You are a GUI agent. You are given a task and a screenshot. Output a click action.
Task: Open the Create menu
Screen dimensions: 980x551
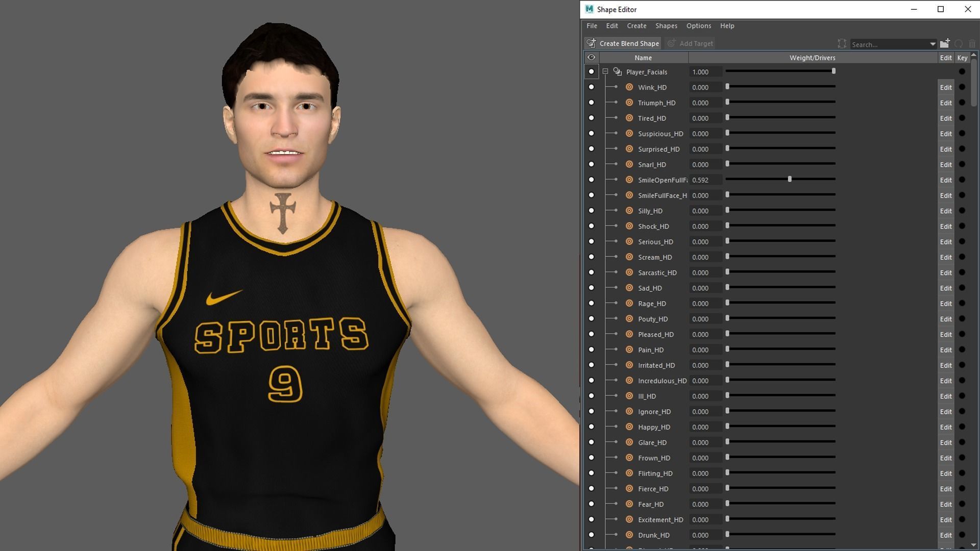point(636,26)
